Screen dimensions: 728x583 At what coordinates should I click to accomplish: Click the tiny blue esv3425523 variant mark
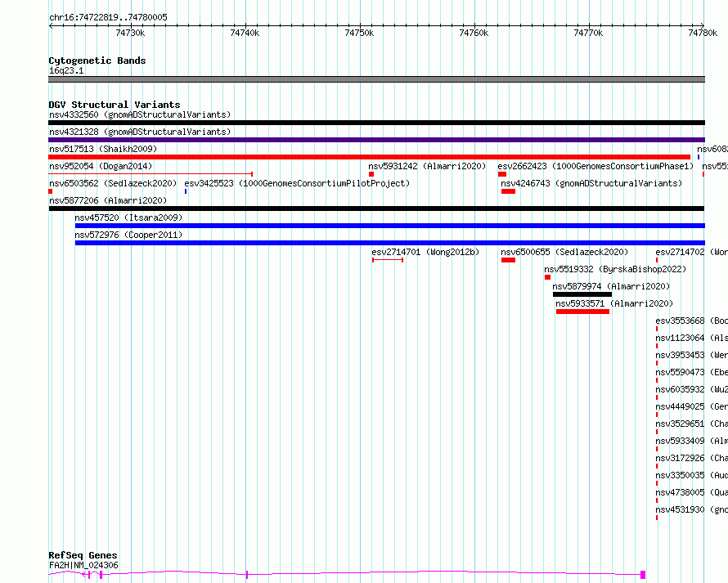[x=186, y=191]
